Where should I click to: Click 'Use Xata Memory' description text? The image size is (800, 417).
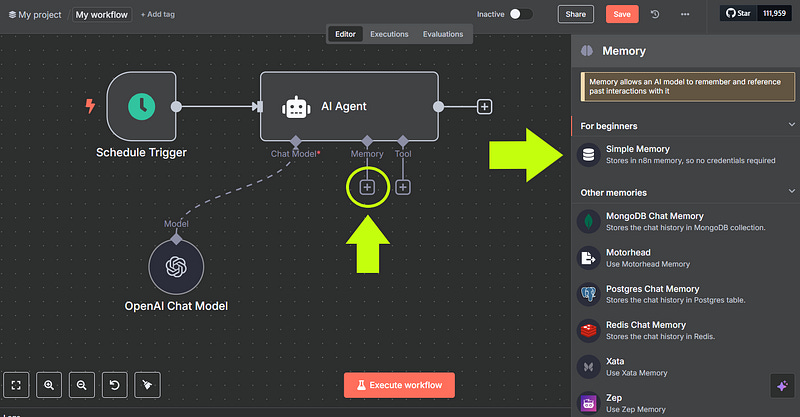point(637,373)
